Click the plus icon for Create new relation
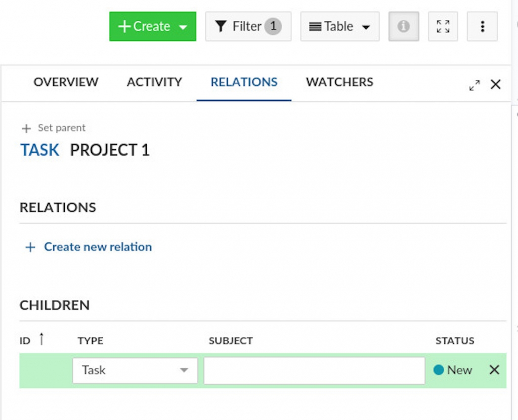This screenshot has width=518, height=420. coord(30,247)
